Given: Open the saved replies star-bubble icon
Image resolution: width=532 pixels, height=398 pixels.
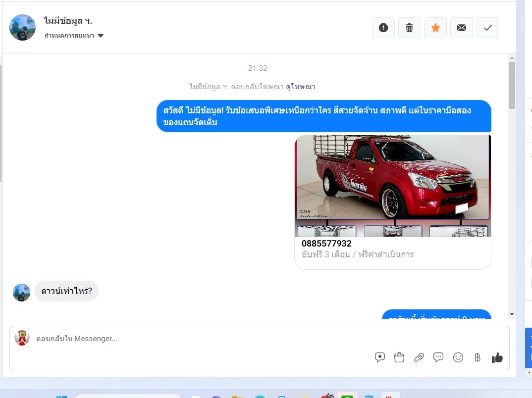Looking at the screenshot, I should 380,357.
